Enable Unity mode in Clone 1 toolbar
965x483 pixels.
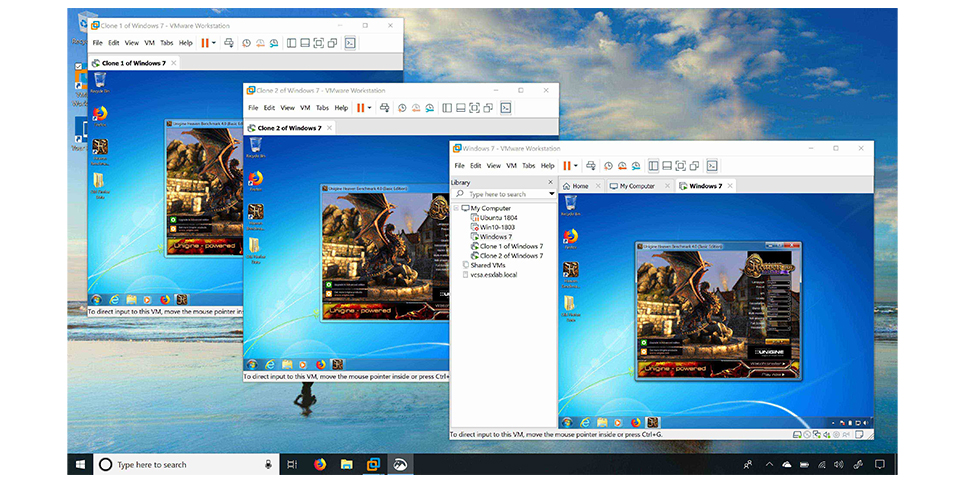tap(332, 43)
